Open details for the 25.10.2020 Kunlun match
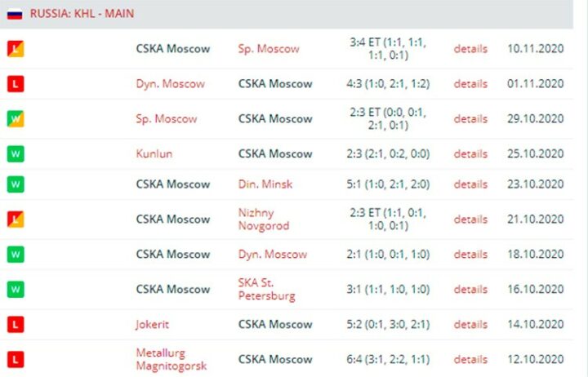The width and height of the screenshot is (588, 377). coord(470,153)
